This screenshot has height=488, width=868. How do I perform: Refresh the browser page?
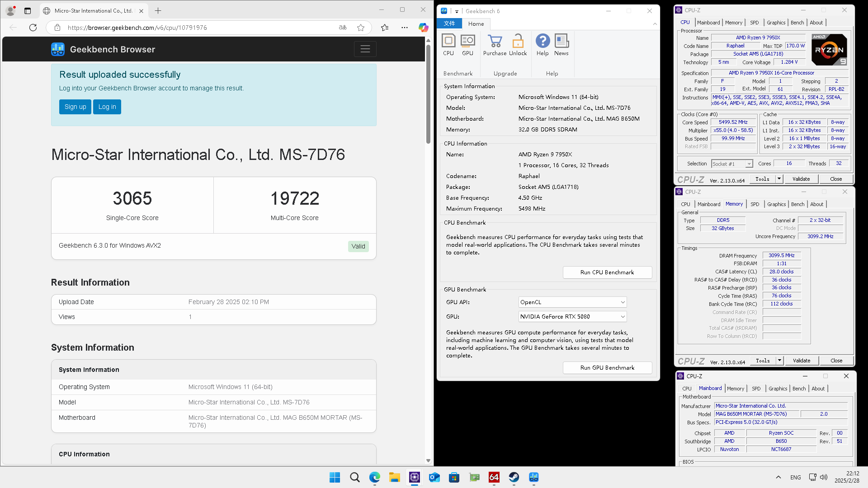click(33, 28)
